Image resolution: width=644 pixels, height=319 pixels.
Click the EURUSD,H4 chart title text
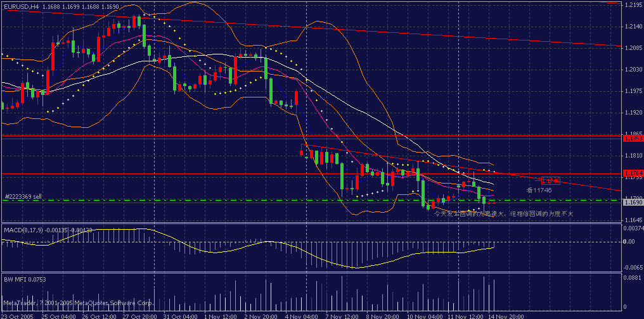point(61,7)
